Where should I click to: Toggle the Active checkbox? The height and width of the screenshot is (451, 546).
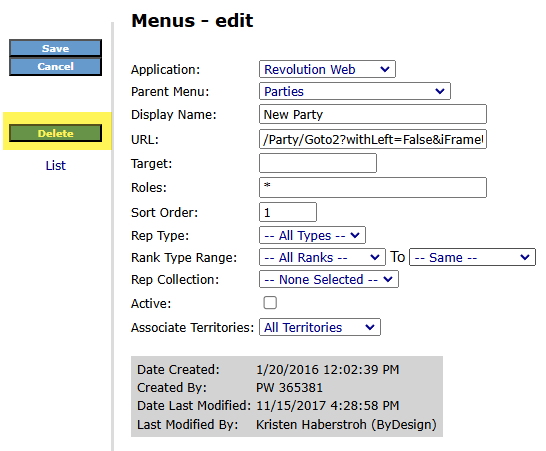(270, 303)
